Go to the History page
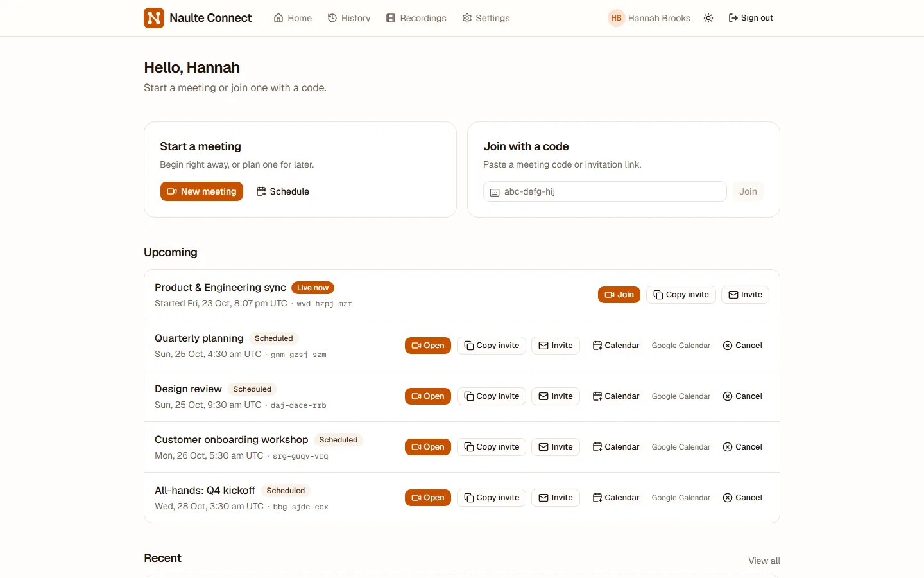 pyautogui.click(x=349, y=18)
